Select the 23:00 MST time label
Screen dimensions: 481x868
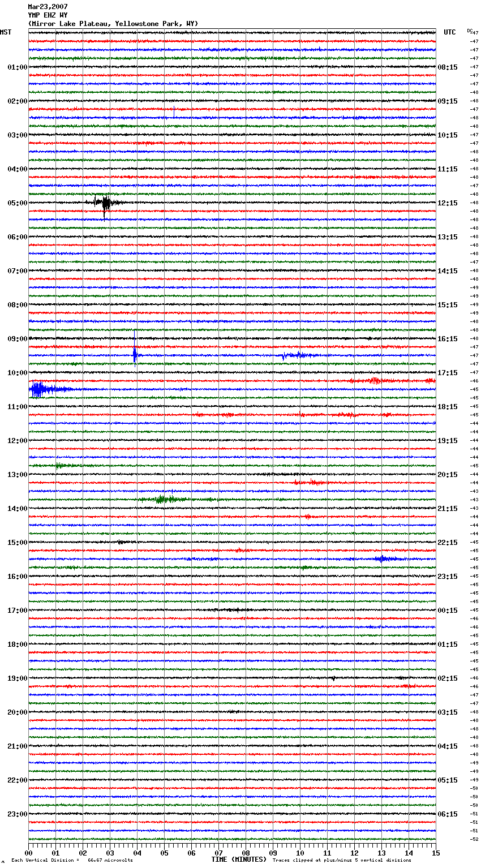[x=17, y=814]
